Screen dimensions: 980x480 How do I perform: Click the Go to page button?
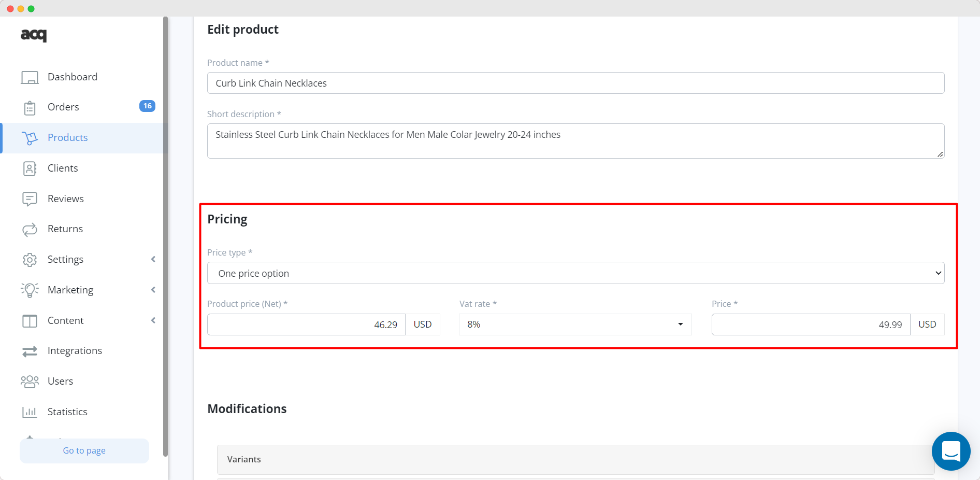(84, 450)
